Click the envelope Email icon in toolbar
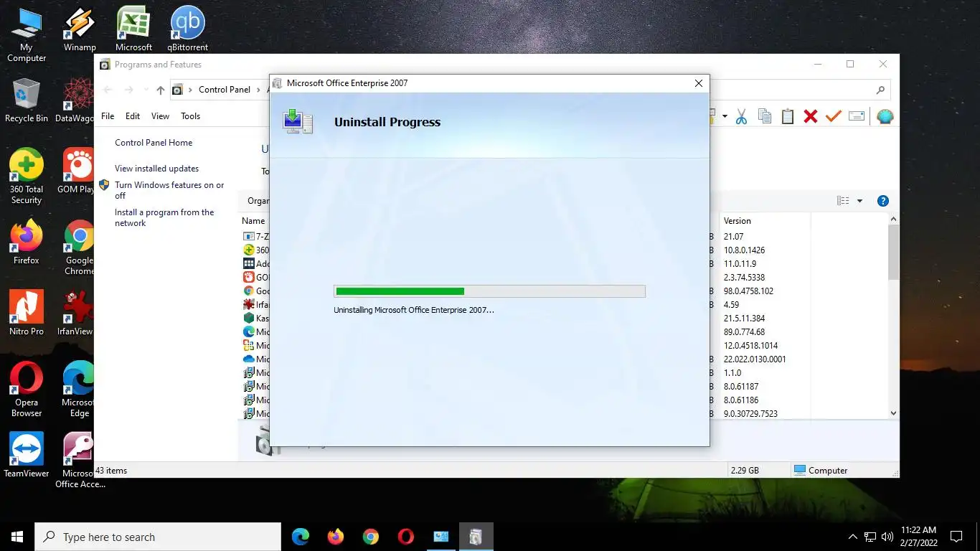This screenshot has height=551, width=980. pyautogui.click(x=857, y=116)
